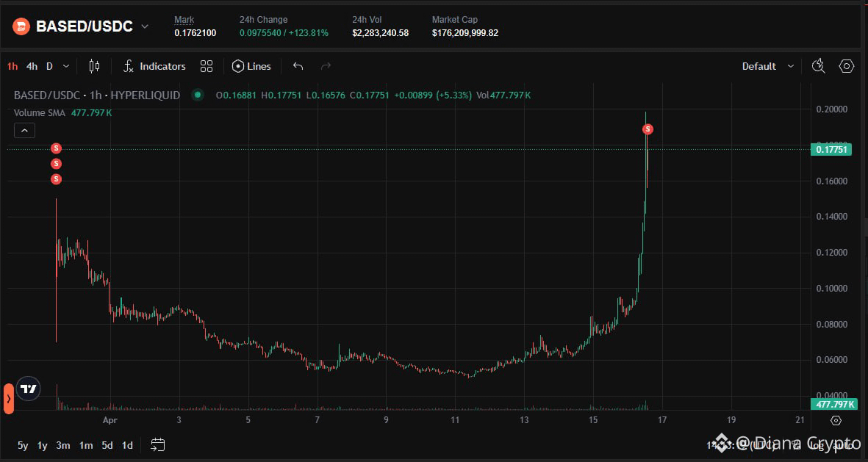The image size is (868, 462).
Task: Open the Default layout dropdown
Action: [768, 66]
